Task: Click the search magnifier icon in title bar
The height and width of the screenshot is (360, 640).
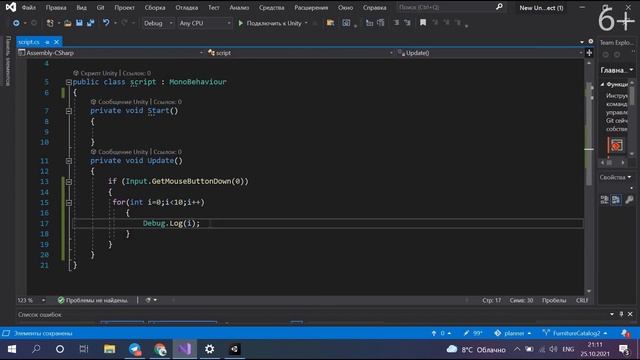Action: pyautogui.click(x=499, y=7)
